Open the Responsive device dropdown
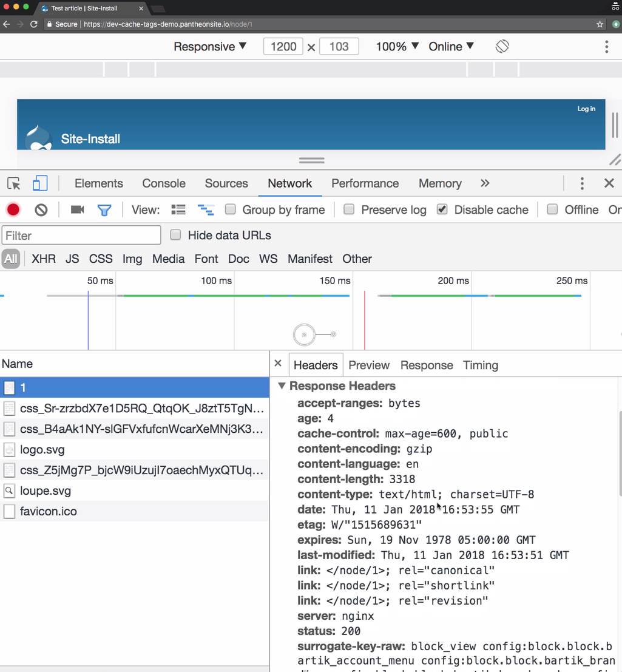The height and width of the screenshot is (672, 622). click(209, 46)
